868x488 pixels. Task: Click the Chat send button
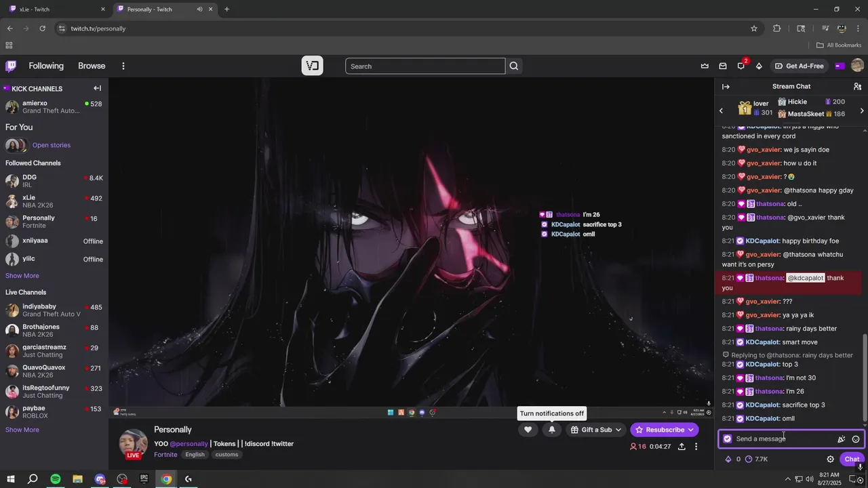(x=852, y=459)
